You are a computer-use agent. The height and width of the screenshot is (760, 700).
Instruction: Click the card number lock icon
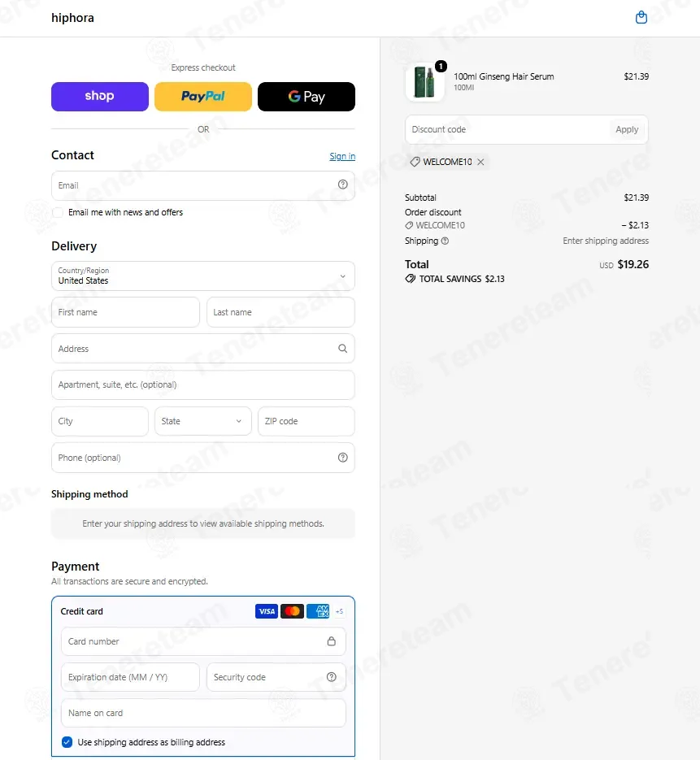click(x=332, y=641)
